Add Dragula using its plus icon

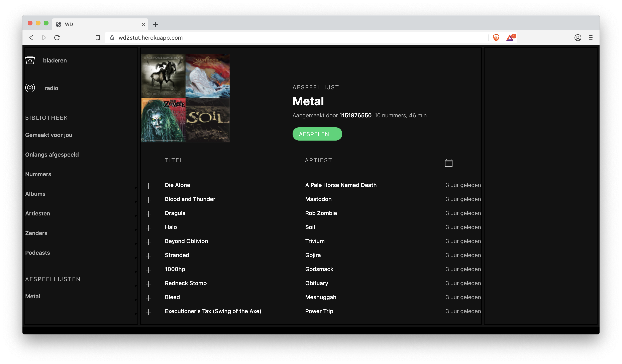148,214
